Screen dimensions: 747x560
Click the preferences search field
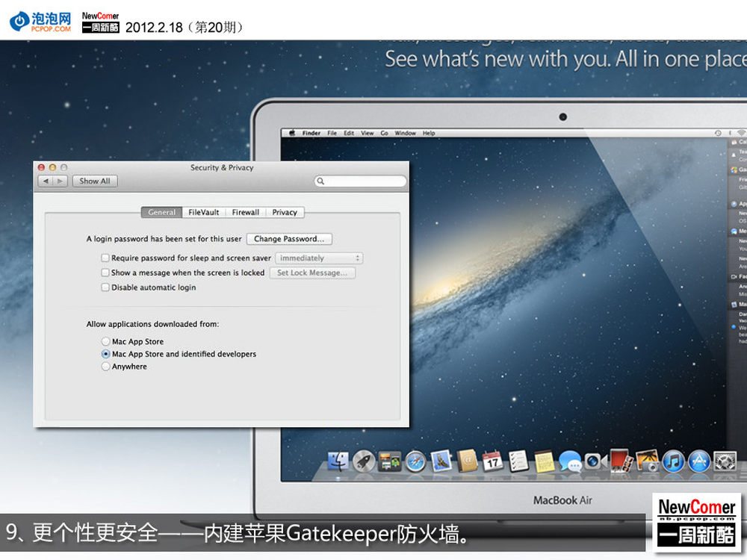[x=360, y=181]
